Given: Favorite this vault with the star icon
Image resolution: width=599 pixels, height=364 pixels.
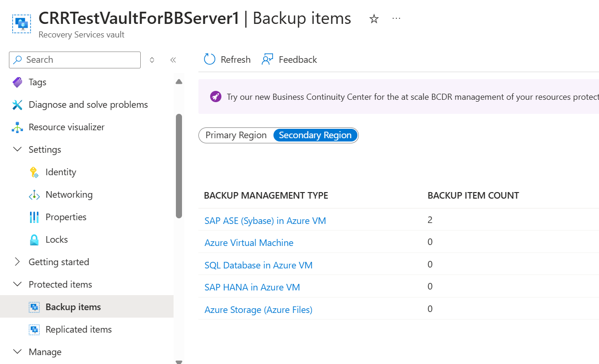Looking at the screenshot, I should 374,19.
